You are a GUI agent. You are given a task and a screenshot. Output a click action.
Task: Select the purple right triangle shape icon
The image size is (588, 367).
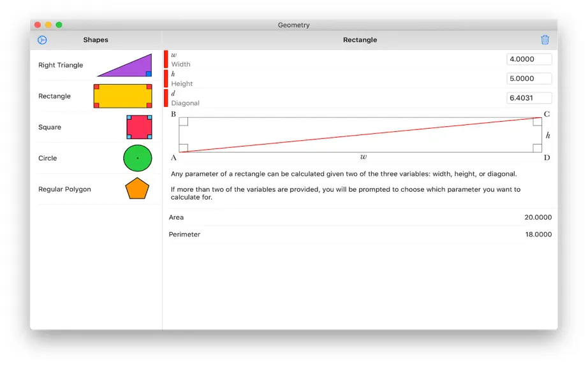tap(124, 65)
